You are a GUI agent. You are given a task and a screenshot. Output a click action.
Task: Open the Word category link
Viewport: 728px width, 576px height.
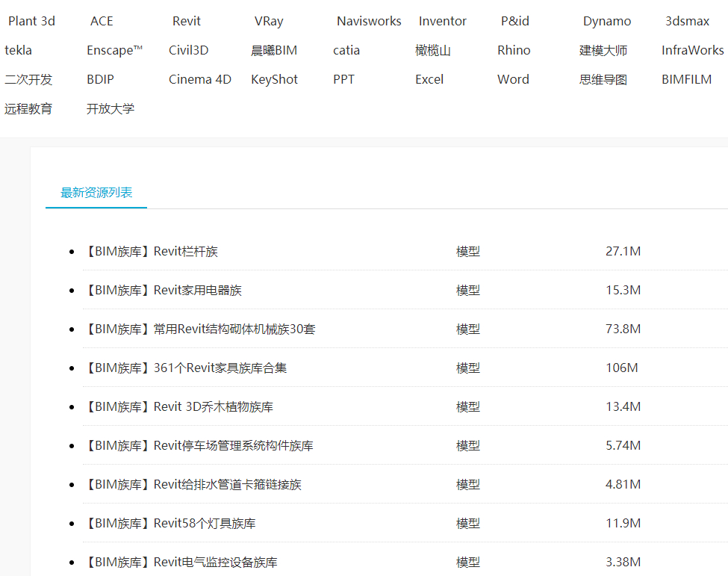[513, 79]
